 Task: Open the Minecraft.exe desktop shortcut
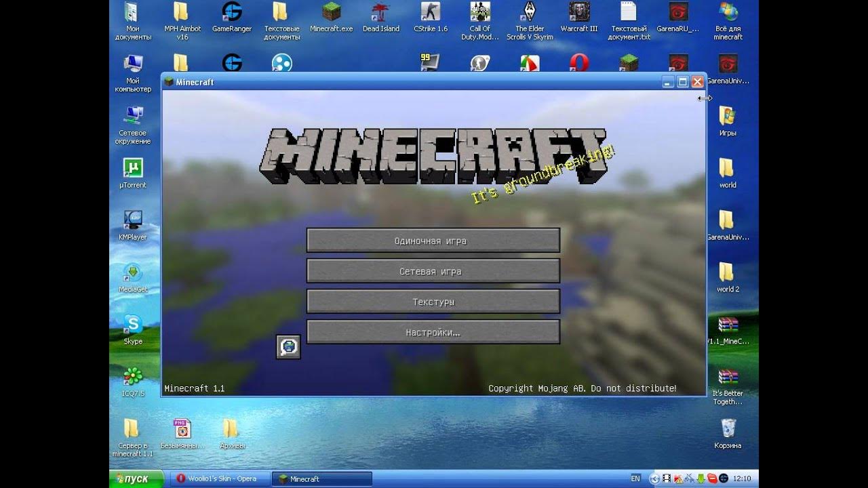[331, 18]
